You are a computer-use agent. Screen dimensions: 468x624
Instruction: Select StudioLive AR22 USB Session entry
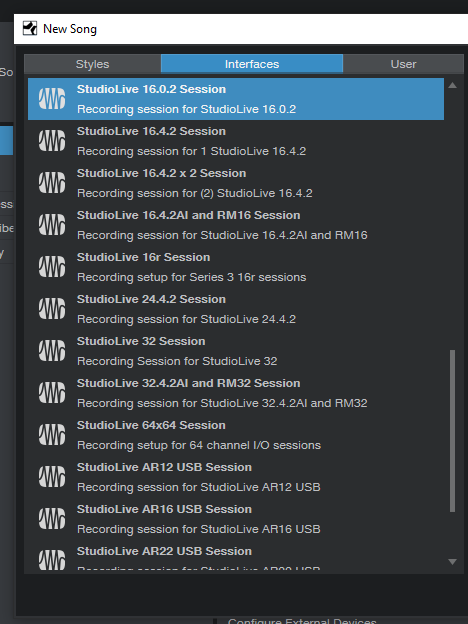(236, 557)
